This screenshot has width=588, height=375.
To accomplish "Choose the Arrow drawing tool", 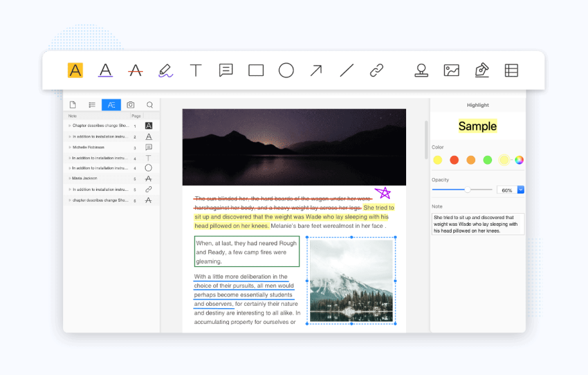I will pyautogui.click(x=316, y=70).
